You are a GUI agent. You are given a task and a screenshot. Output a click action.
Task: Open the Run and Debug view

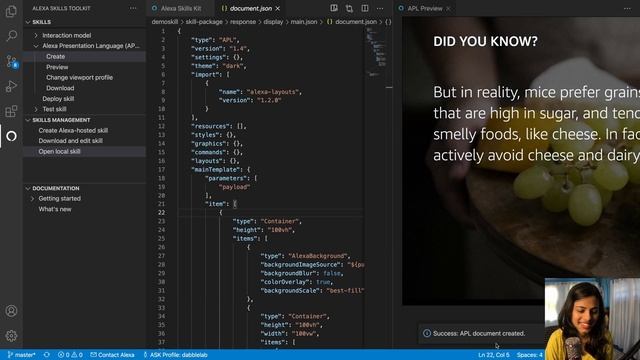click(x=11, y=86)
